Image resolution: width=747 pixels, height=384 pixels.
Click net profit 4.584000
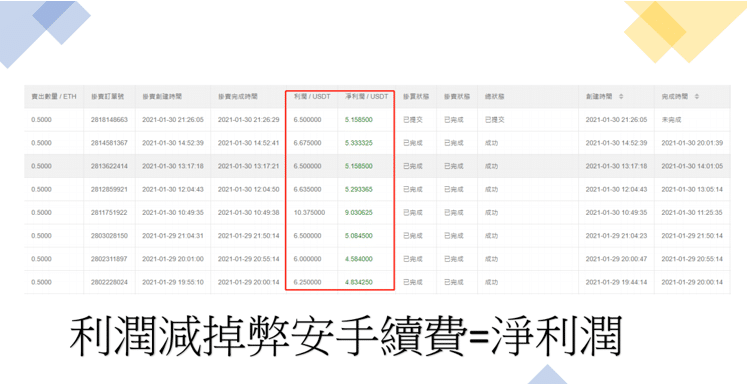tap(359, 259)
